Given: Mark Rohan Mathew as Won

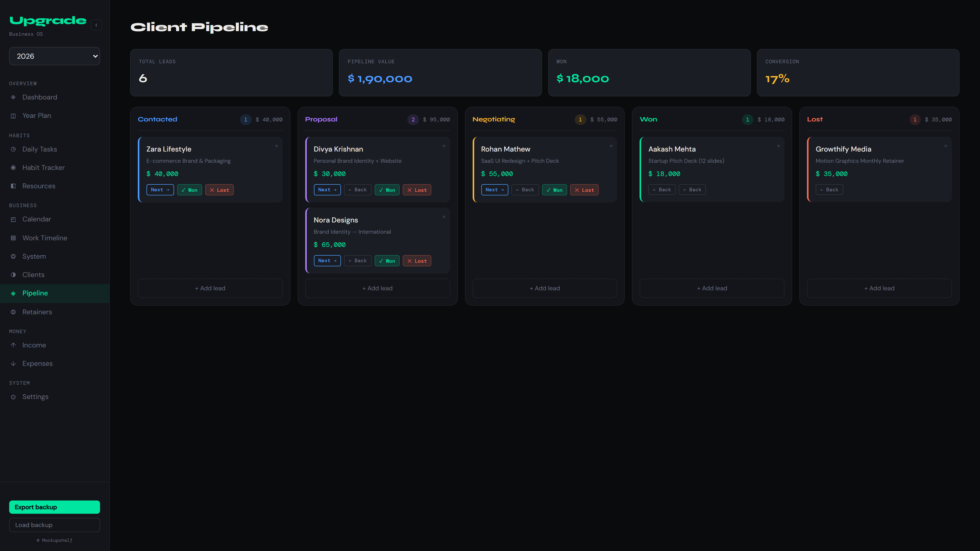Looking at the screenshot, I should coord(554,190).
